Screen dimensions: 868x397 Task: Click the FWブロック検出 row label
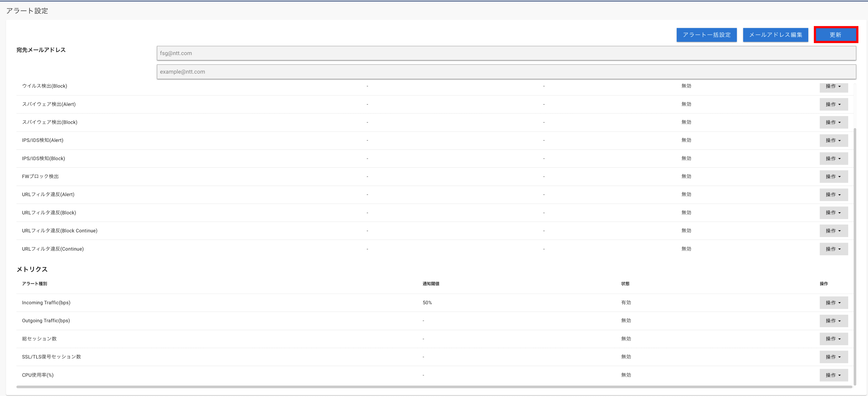40,176
